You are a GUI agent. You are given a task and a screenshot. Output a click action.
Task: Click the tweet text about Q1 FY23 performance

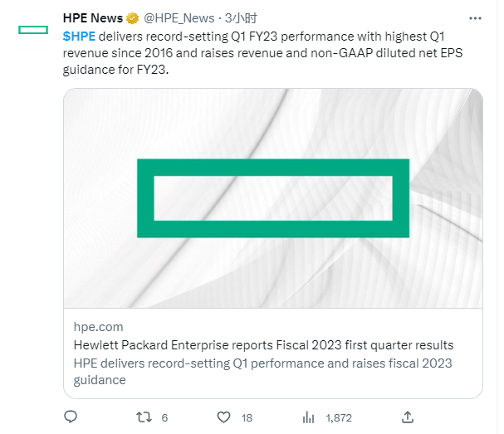(x=262, y=53)
